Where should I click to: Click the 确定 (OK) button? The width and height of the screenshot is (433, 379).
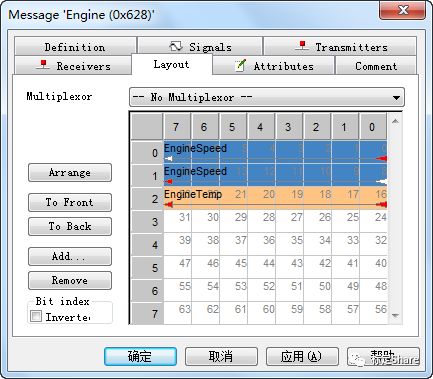(140, 356)
